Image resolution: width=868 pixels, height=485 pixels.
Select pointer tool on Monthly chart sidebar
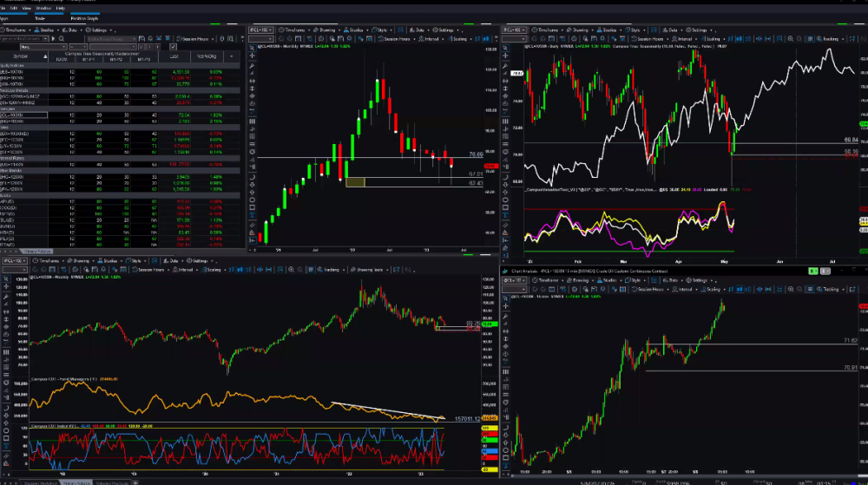click(253, 48)
